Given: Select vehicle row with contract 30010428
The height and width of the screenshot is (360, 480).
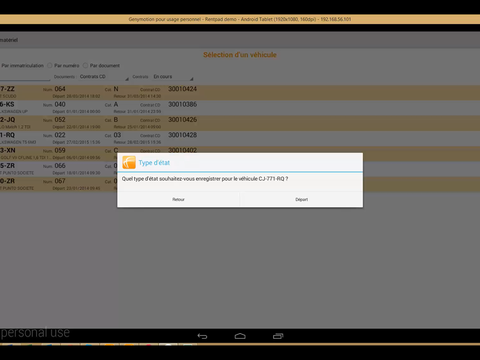Looking at the screenshot, I should [x=240, y=138].
